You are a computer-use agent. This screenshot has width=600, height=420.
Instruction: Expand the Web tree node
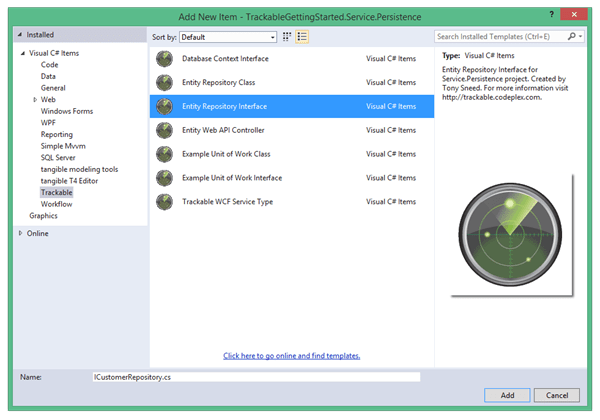click(35, 99)
